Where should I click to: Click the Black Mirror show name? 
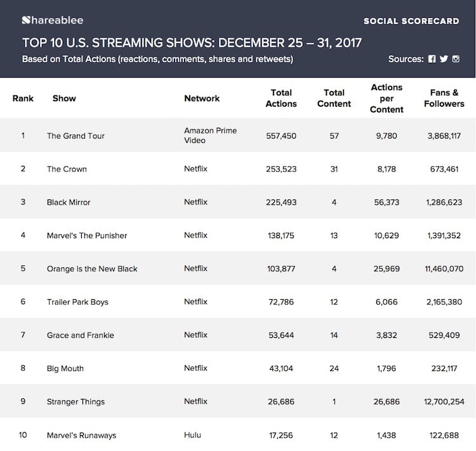(x=69, y=202)
